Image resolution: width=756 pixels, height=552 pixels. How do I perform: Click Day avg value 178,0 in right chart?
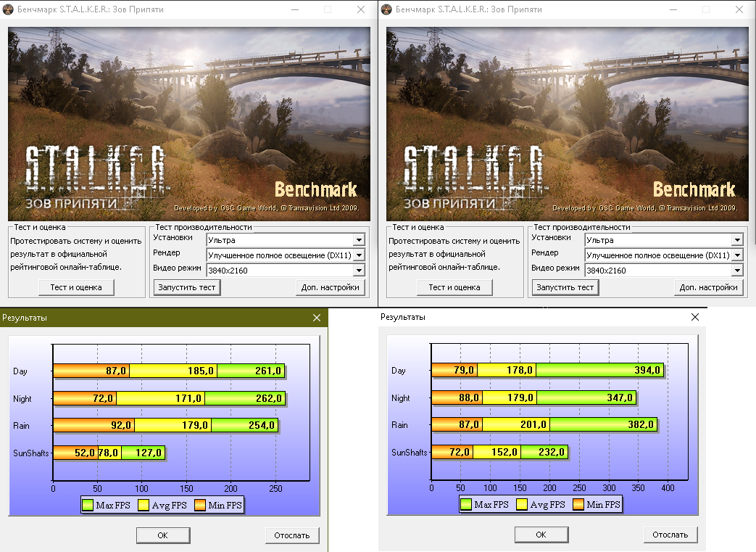(x=520, y=370)
